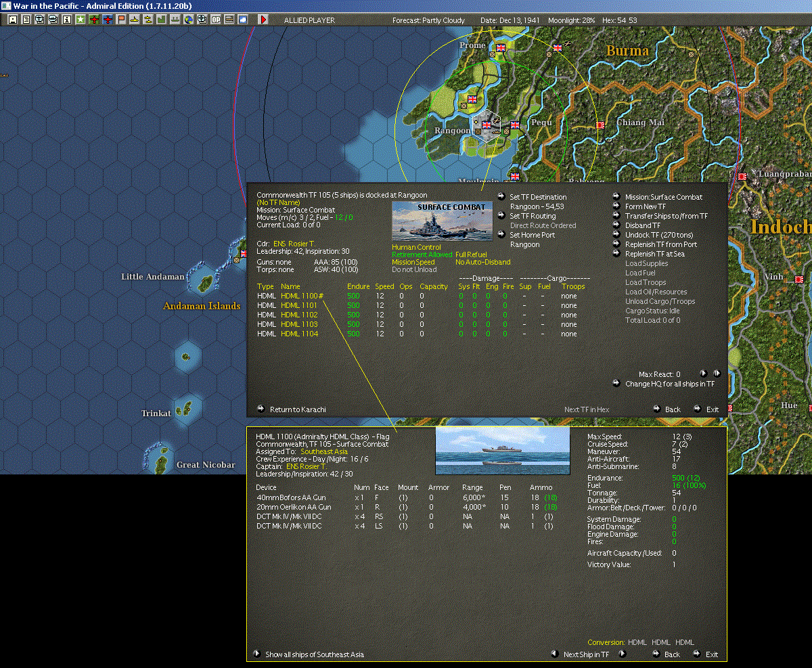Image resolution: width=812 pixels, height=668 pixels.
Task: Click the HDML ship silhouette image
Action: click(503, 451)
